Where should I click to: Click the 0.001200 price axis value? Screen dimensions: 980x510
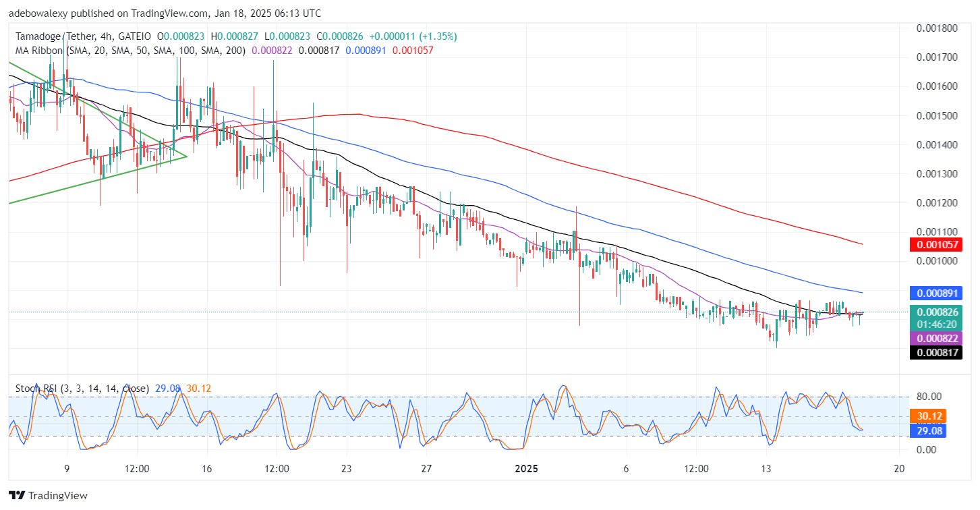pyautogui.click(x=937, y=202)
